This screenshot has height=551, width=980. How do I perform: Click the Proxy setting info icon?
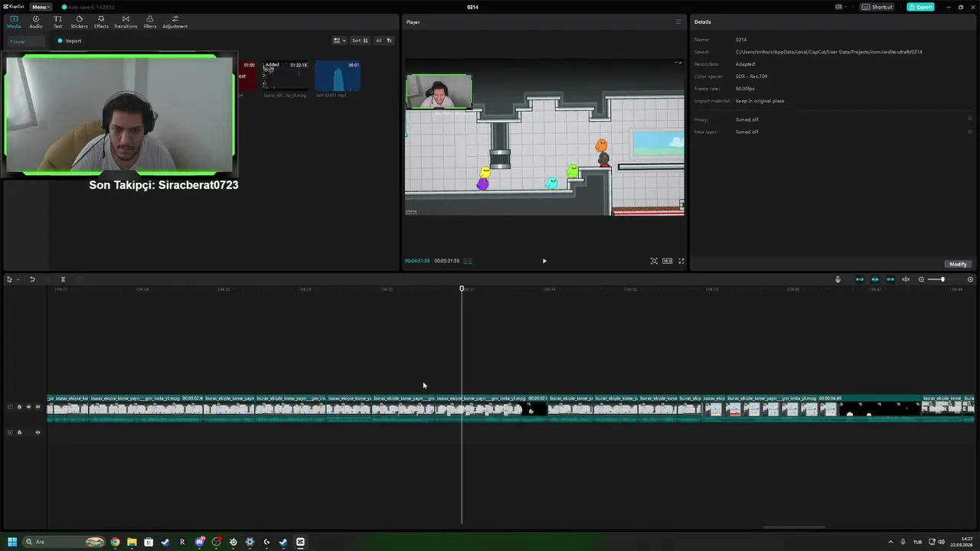tap(970, 119)
